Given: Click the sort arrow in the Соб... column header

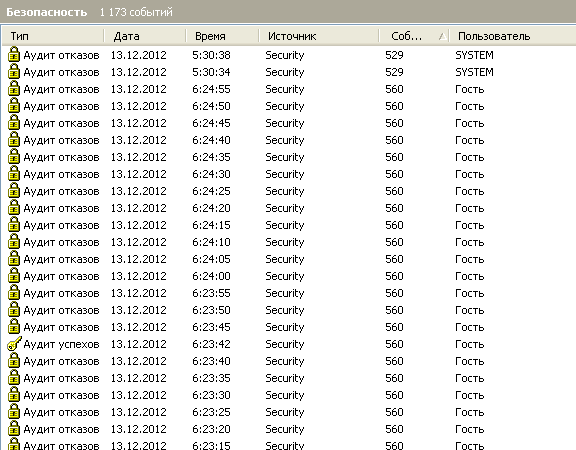Looking at the screenshot, I should tap(443, 36).
